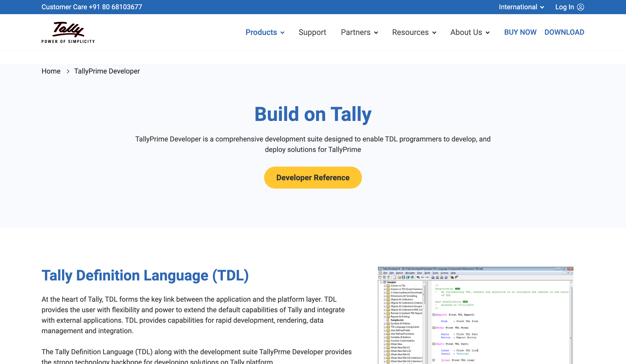Go to the Support page
This screenshot has width=626, height=364.
coord(312,32)
